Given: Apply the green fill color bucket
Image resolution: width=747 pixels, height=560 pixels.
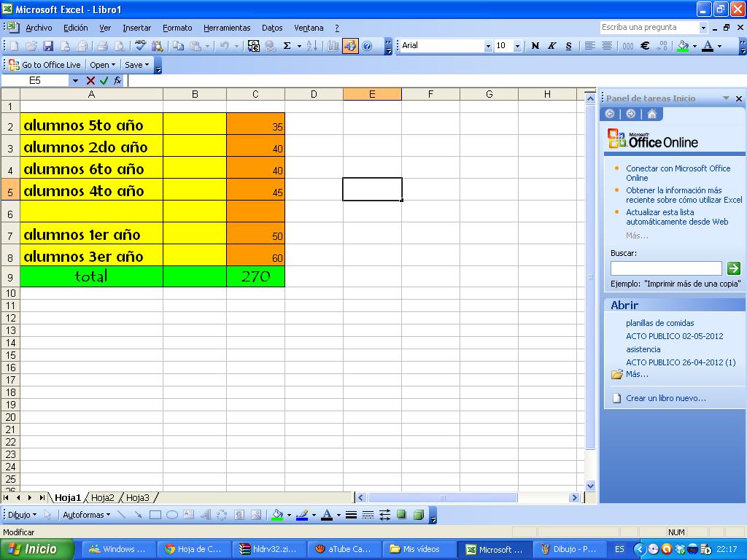Looking at the screenshot, I should (683, 46).
